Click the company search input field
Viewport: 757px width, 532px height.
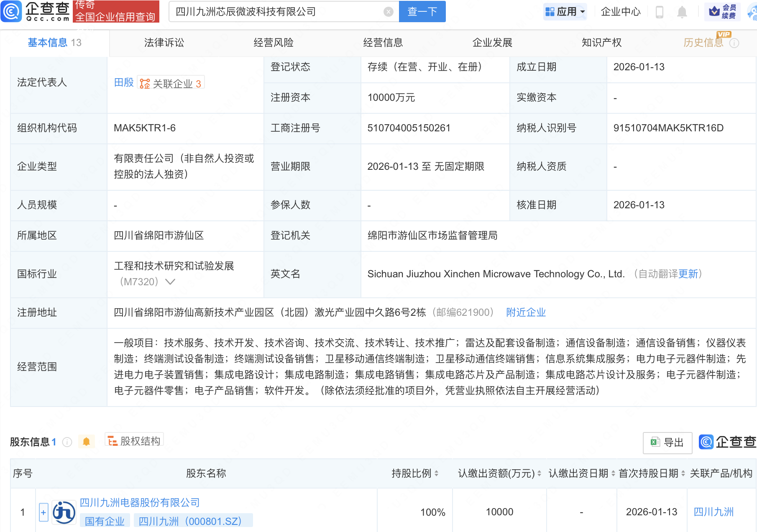(276, 12)
